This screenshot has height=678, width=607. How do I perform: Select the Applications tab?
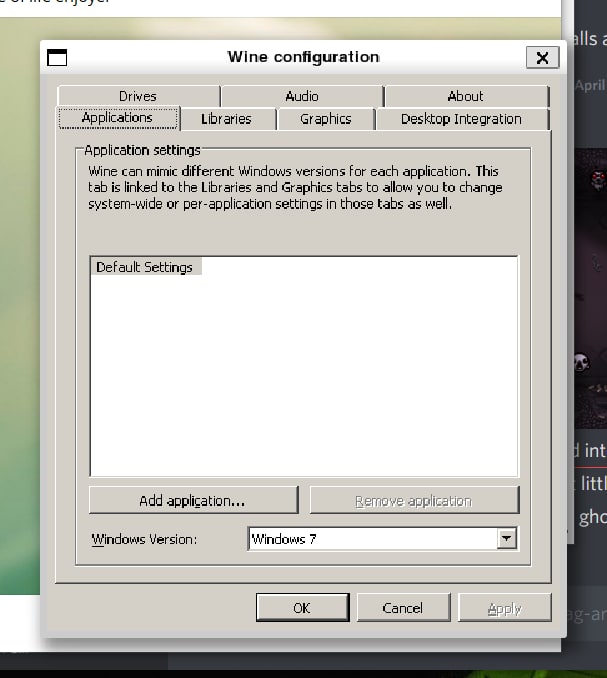click(x=118, y=118)
